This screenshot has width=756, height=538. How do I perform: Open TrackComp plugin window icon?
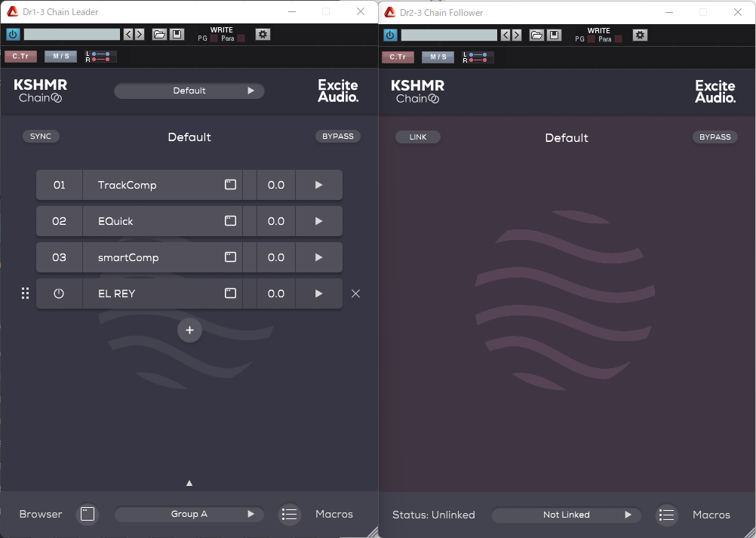tap(230, 185)
